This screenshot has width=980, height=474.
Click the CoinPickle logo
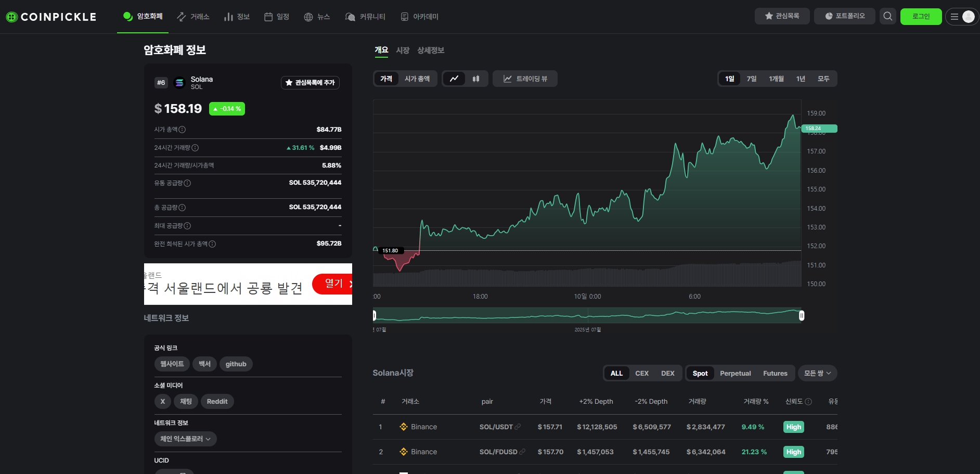(x=51, y=17)
